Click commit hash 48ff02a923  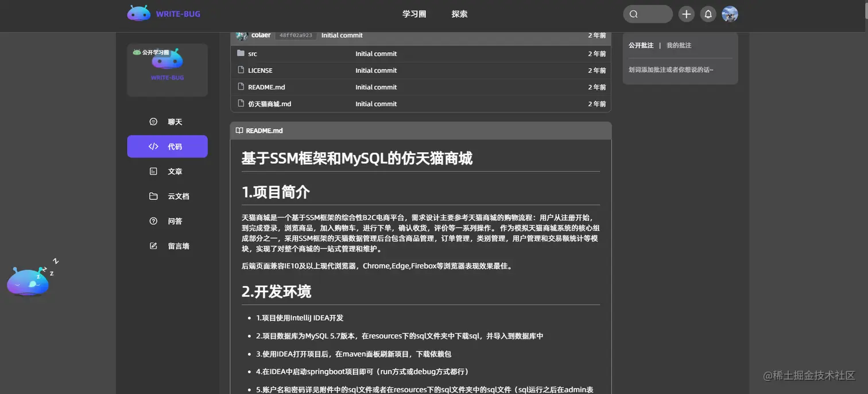point(296,35)
